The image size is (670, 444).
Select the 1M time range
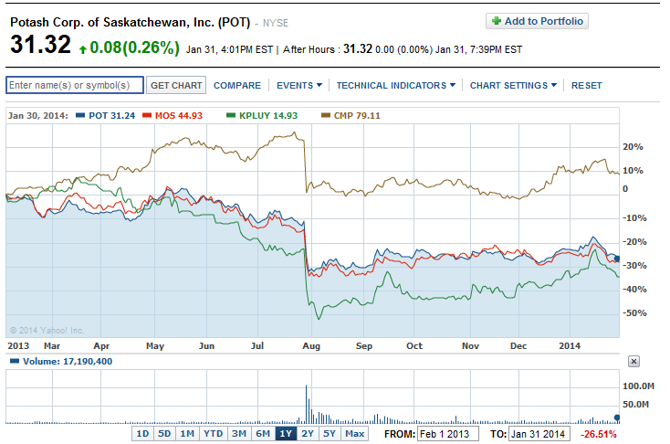pyautogui.click(x=187, y=434)
